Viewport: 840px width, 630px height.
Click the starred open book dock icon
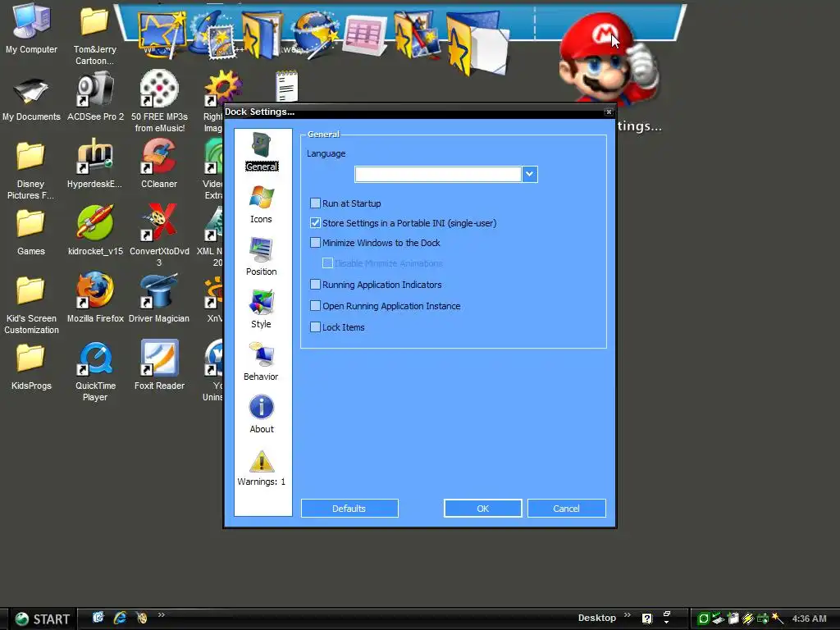pyautogui.click(x=262, y=35)
